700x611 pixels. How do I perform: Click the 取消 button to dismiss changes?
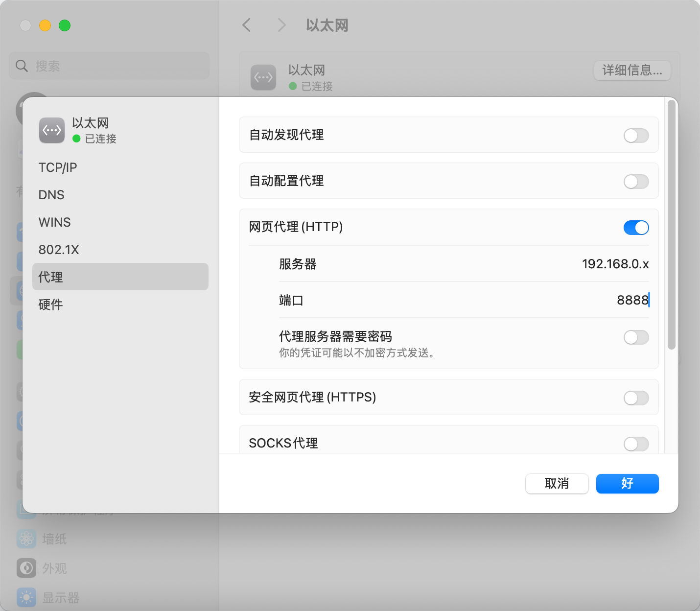[x=557, y=484]
